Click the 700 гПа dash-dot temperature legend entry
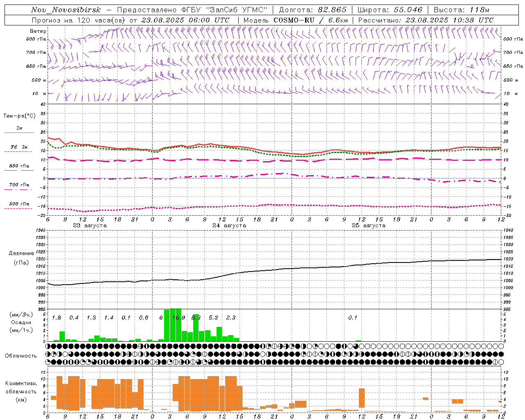The height and width of the screenshot is (420, 525). (19, 186)
